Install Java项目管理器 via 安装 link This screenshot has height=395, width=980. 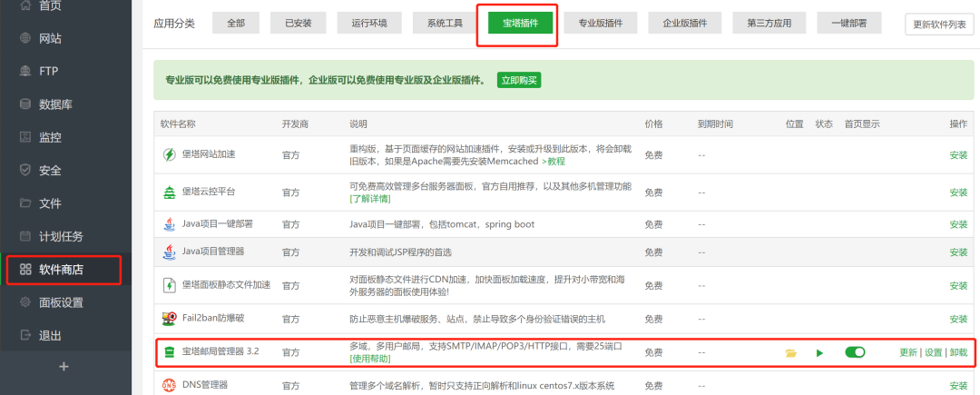point(958,252)
